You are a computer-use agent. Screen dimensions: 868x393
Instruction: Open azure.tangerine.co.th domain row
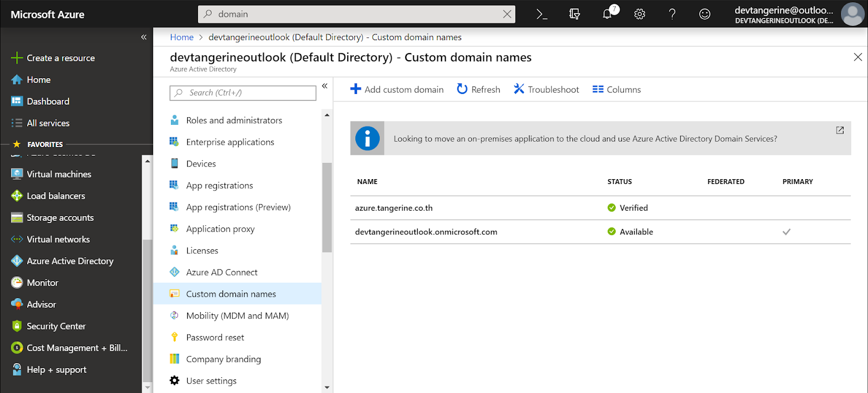601,208
